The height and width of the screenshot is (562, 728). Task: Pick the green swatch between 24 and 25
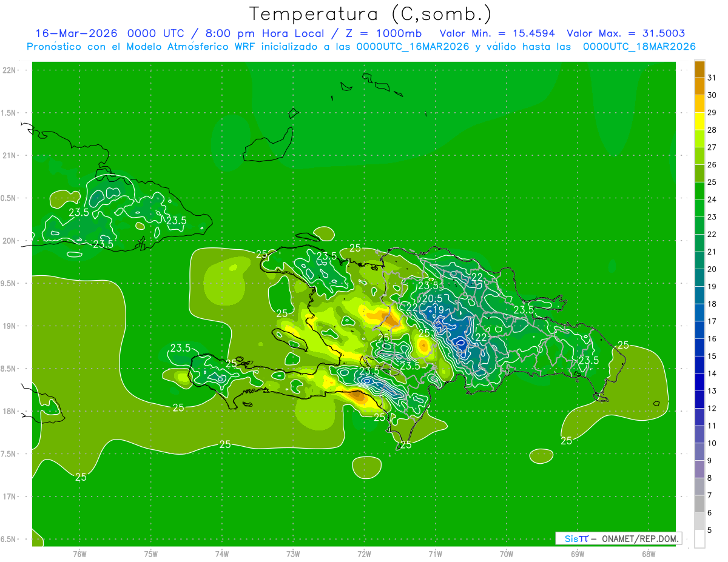click(699, 191)
